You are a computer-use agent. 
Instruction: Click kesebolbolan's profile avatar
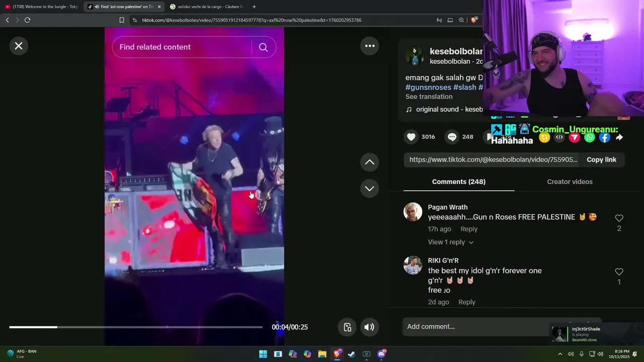pos(415,56)
